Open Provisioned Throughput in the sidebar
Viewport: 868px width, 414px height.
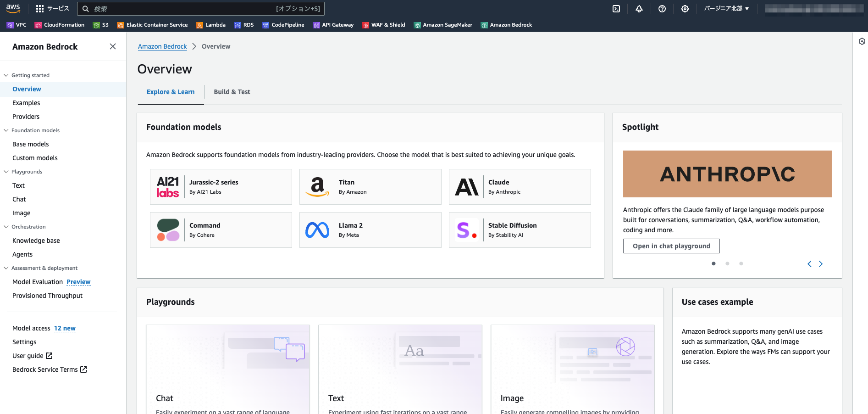(x=47, y=296)
